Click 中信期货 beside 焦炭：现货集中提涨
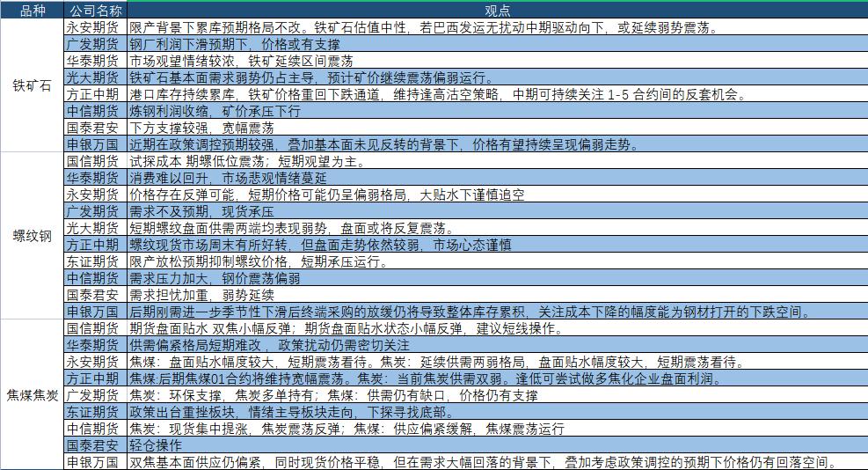This screenshot has width=868, height=470. pos(96,429)
